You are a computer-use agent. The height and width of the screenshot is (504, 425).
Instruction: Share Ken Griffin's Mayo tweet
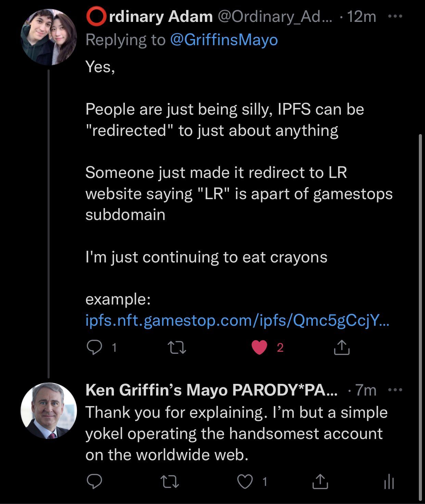click(x=320, y=482)
